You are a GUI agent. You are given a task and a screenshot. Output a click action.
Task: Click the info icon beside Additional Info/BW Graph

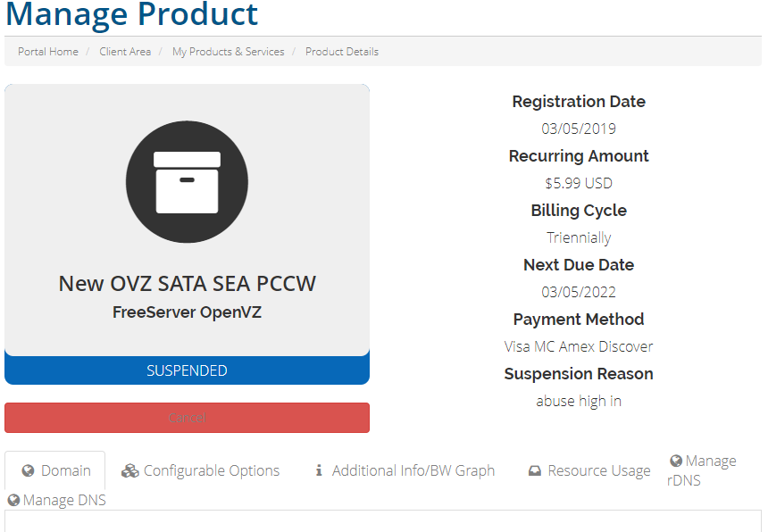319,471
